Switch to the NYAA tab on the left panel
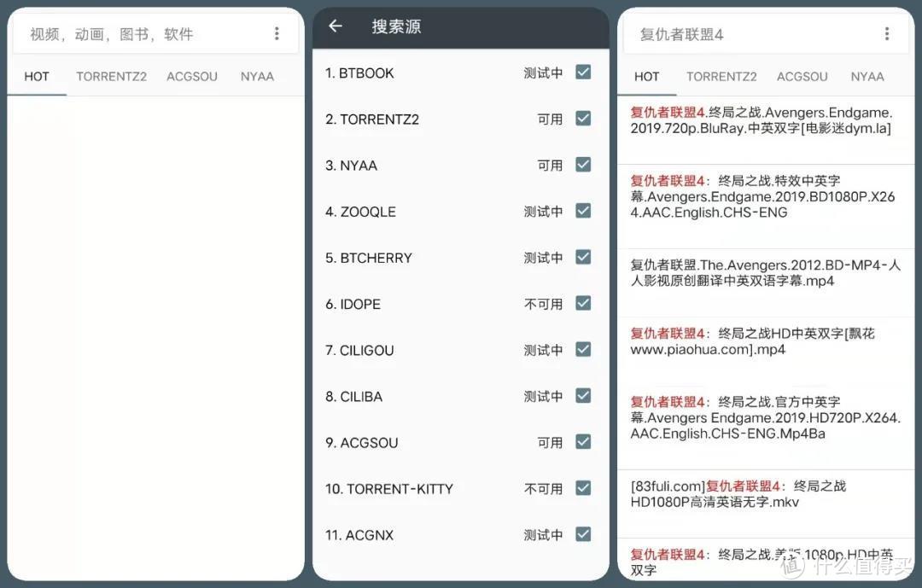Image resolution: width=922 pixels, height=588 pixels. 257,76
